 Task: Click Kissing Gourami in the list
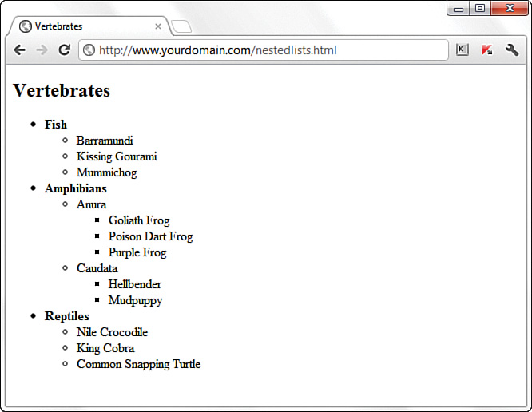click(117, 156)
